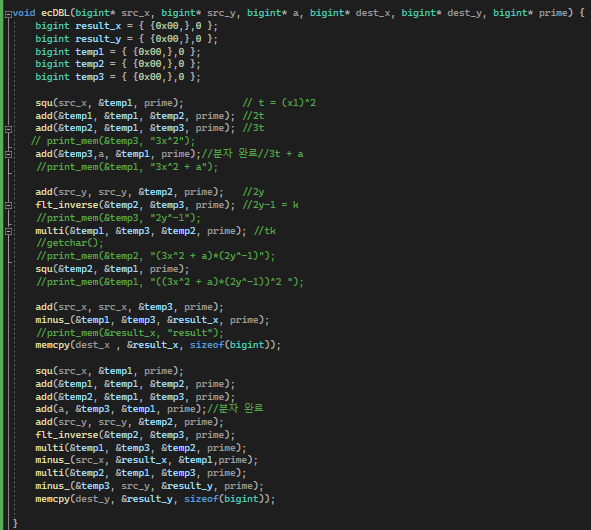This screenshot has width=591, height=530.
Task: Collapse the ecDBL function fold marker
Action: [8, 15]
